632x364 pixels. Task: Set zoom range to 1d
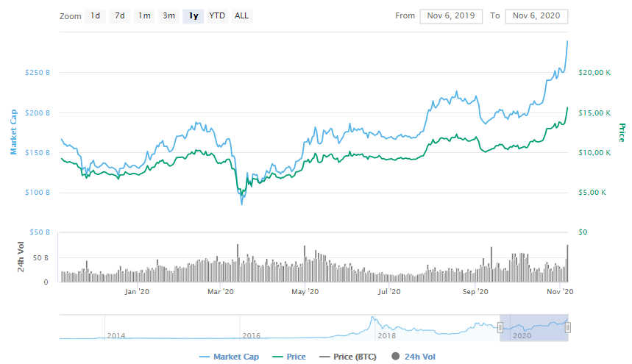point(95,15)
